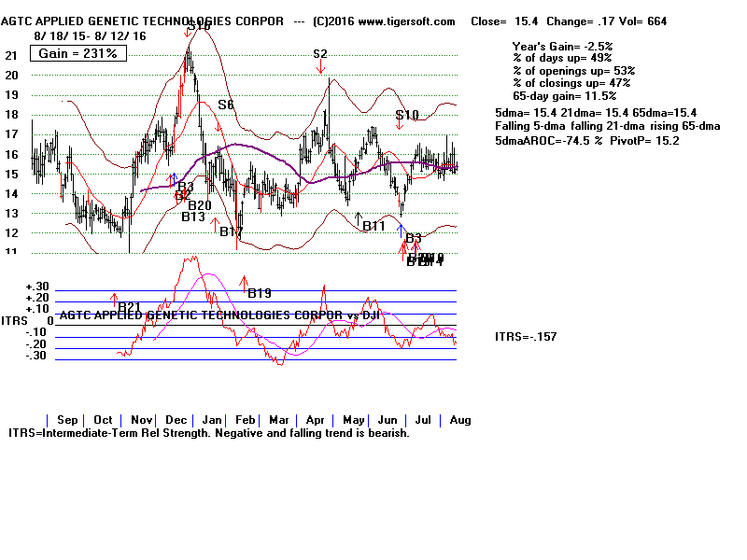Click the price axis label 21

click(x=11, y=56)
